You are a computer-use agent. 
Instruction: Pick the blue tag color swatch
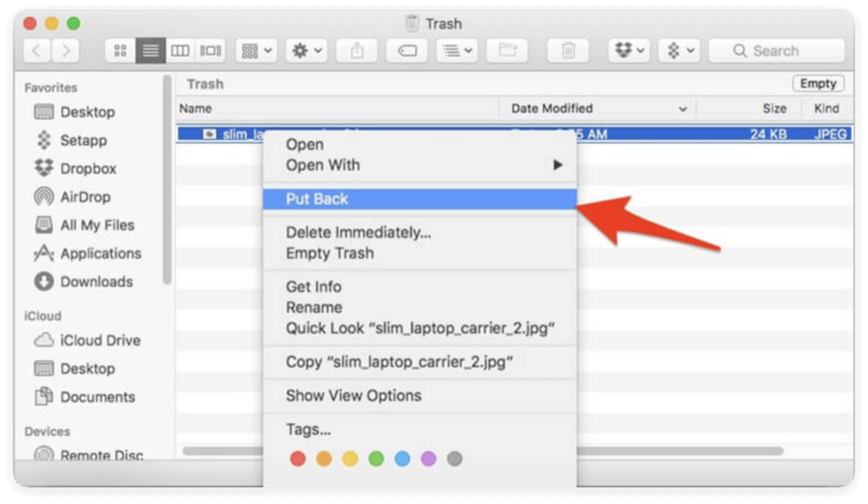click(x=402, y=457)
